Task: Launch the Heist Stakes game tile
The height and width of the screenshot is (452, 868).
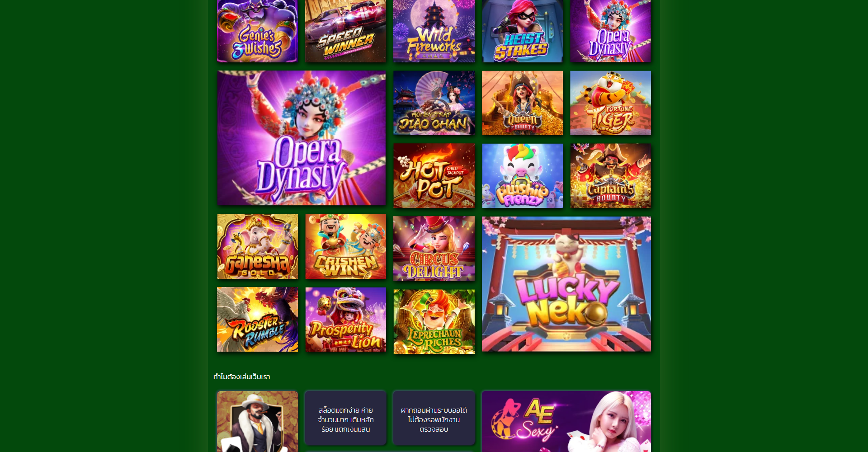Action: pos(522,31)
